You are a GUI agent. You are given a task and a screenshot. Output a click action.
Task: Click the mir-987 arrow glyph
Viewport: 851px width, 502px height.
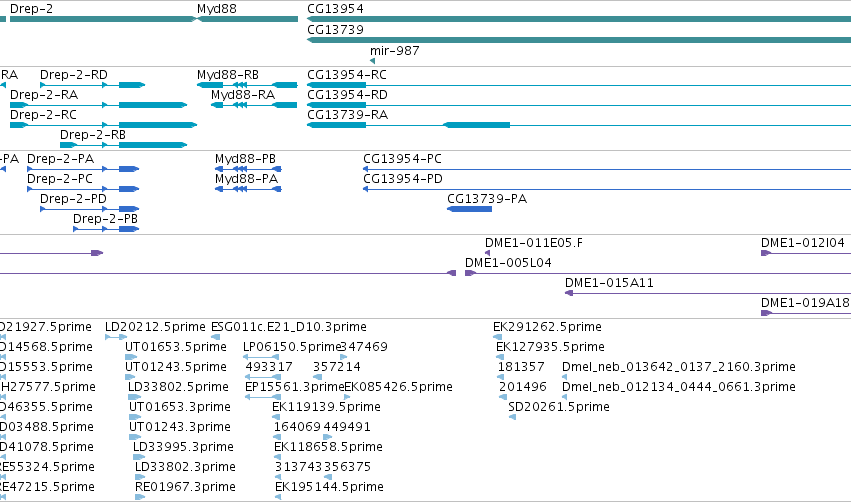tap(372, 61)
